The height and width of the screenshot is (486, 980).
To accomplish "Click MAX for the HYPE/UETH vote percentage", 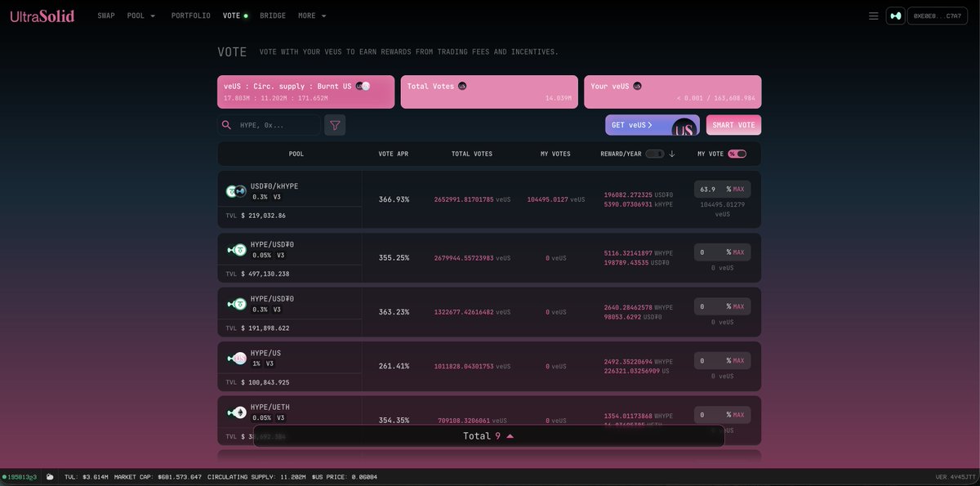I will pos(739,414).
